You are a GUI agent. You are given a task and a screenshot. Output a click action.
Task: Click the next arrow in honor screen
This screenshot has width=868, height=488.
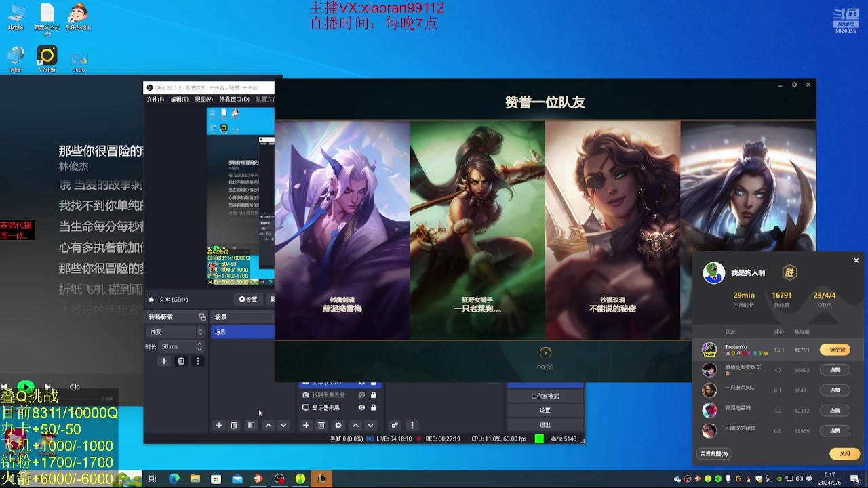point(545,352)
